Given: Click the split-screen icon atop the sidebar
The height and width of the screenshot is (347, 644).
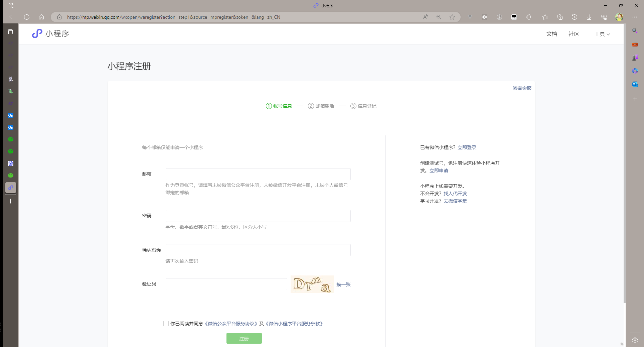Looking at the screenshot, I should 10,32.
